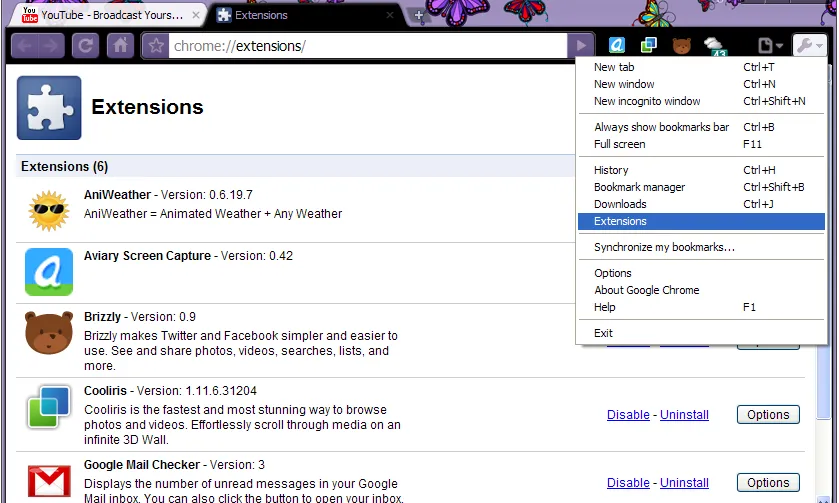Choose Full screen menu item

[x=701, y=144]
